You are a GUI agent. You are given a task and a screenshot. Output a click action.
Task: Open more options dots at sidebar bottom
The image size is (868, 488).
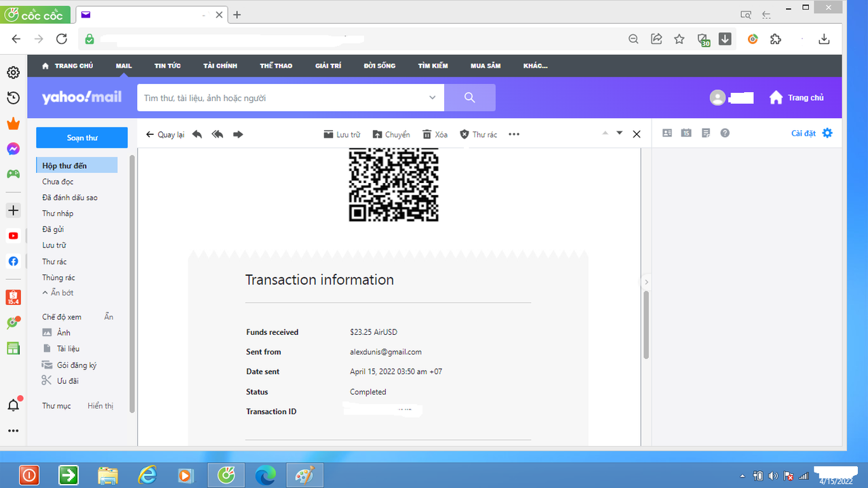(x=13, y=430)
